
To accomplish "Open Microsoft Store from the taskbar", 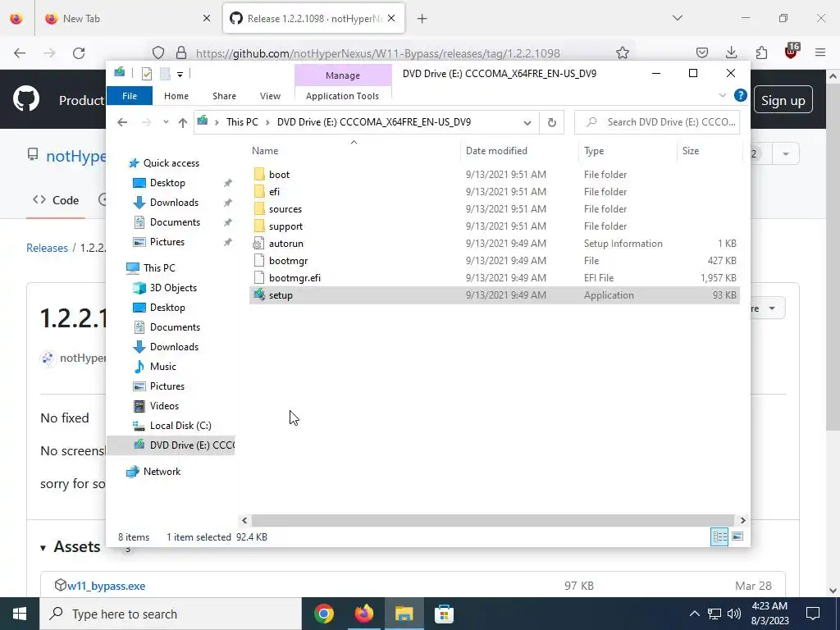I will pyautogui.click(x=444, y=614).
